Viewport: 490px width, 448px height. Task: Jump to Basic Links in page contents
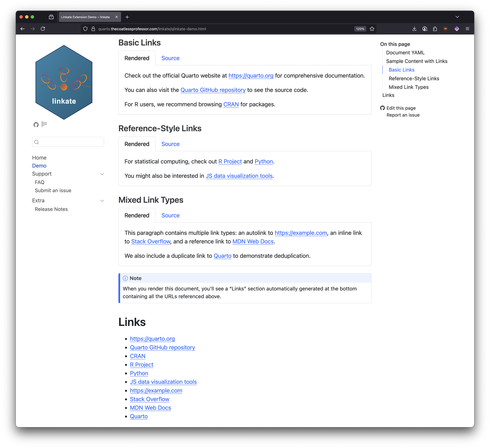click(x=402, y=70)
